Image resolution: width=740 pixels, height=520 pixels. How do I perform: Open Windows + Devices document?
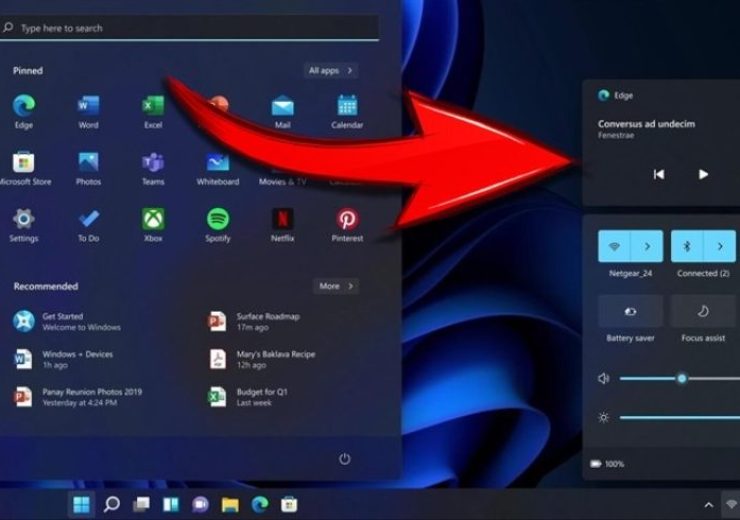tap(64, 359)
